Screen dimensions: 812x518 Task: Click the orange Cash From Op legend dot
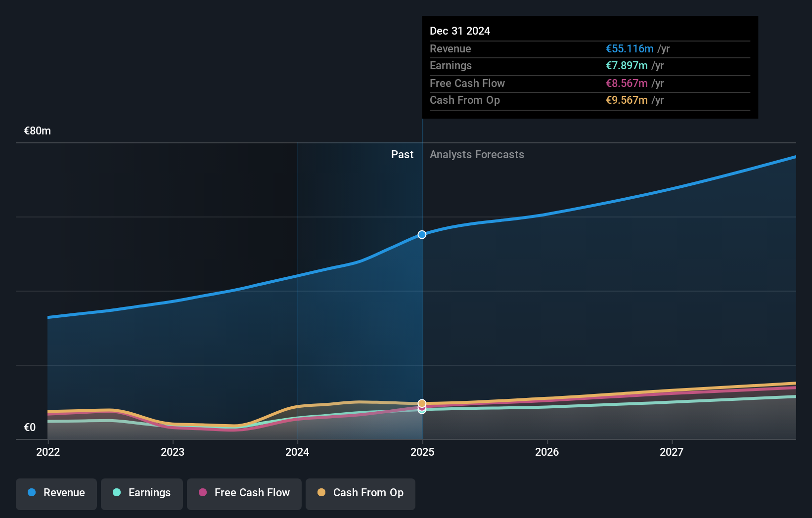(x=321, y=492)
